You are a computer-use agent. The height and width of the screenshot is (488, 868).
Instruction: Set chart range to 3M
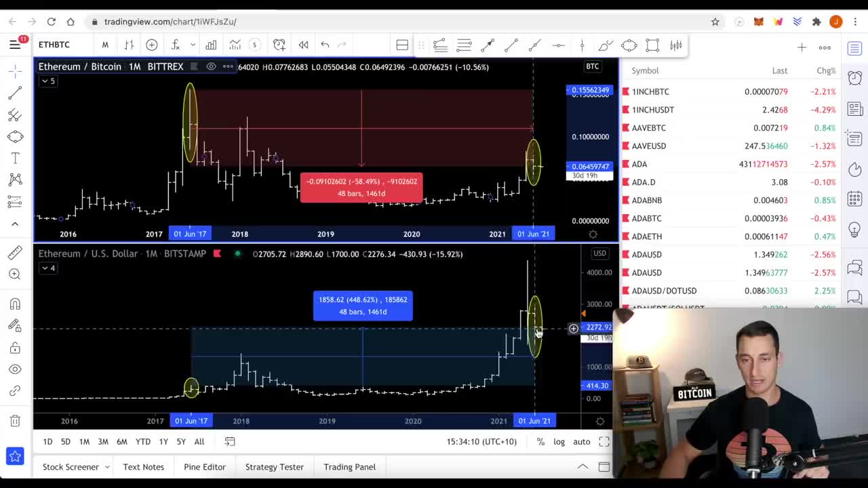(103, 441)
